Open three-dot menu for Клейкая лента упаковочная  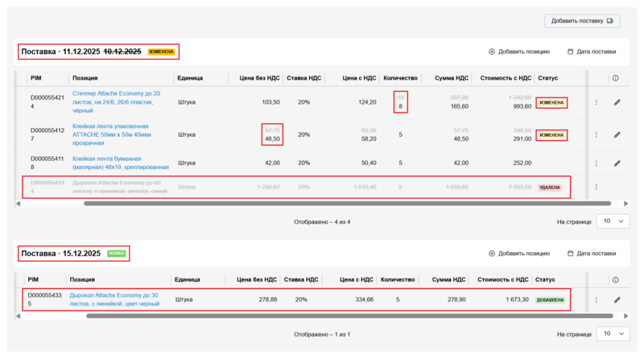(x=597, y=135)
